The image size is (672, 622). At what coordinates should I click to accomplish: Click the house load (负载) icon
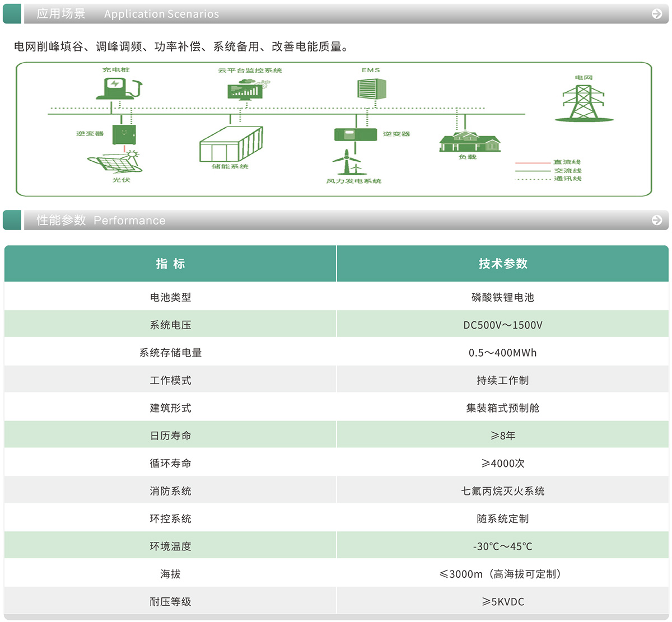point(469,141)
